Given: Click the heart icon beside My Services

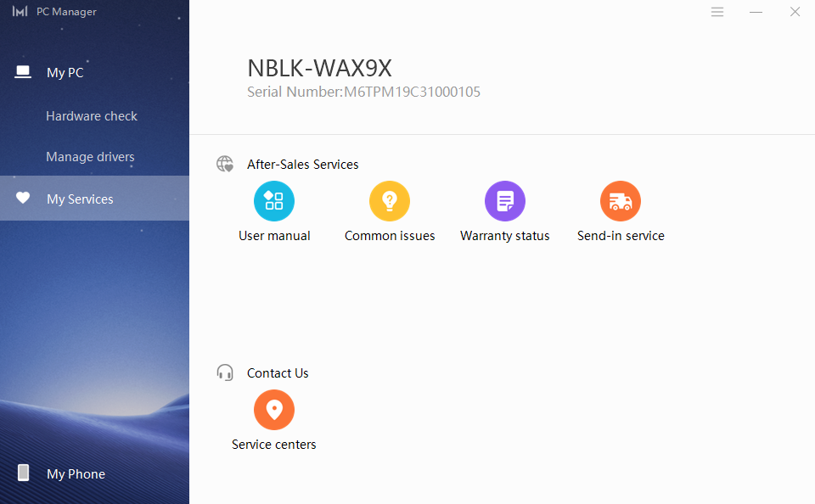Looking at the screenshot, I should tap(22, 198).
